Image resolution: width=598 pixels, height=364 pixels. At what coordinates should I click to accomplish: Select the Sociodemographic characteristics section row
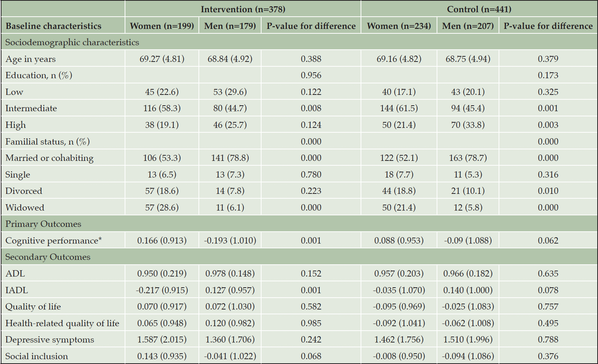pos(299,42)
